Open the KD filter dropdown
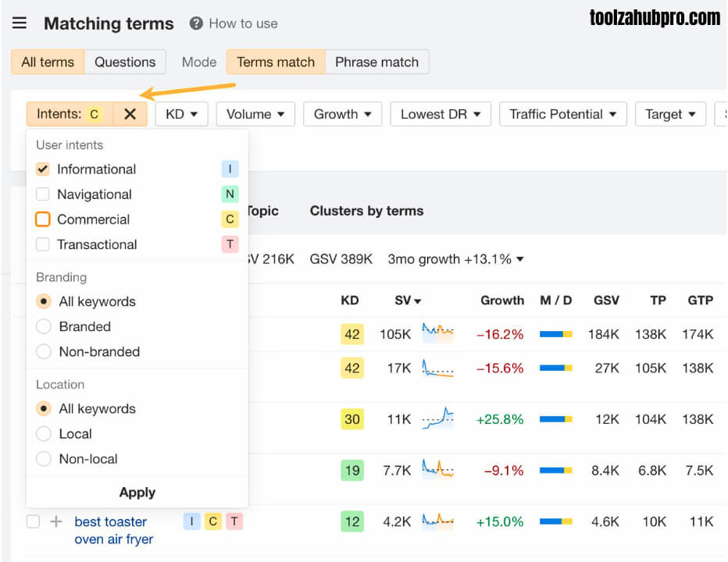This screenshot has width=728, height=562. tap(181, 114)
